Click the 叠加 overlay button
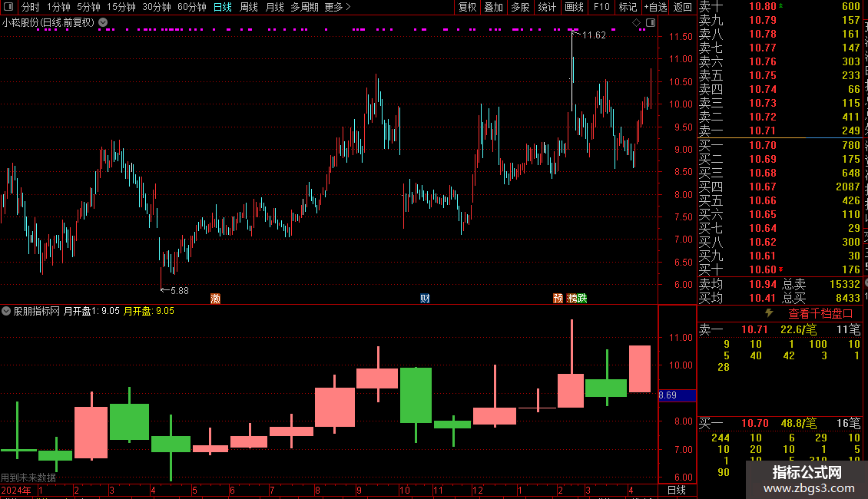 click(x=493, y=7)
